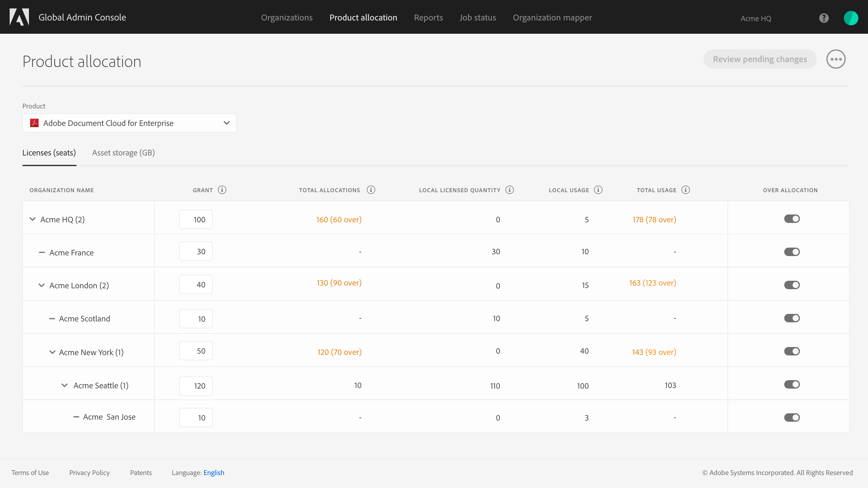Click the '163 (123 over)' total usage value
This screenshot has height=488, width=868.
click(x=652, y=283)
